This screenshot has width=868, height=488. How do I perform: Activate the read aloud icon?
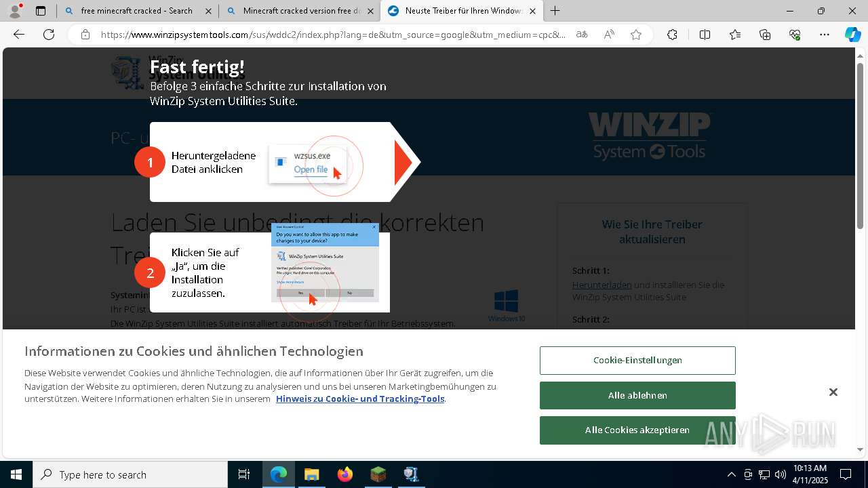pos(609,35)
